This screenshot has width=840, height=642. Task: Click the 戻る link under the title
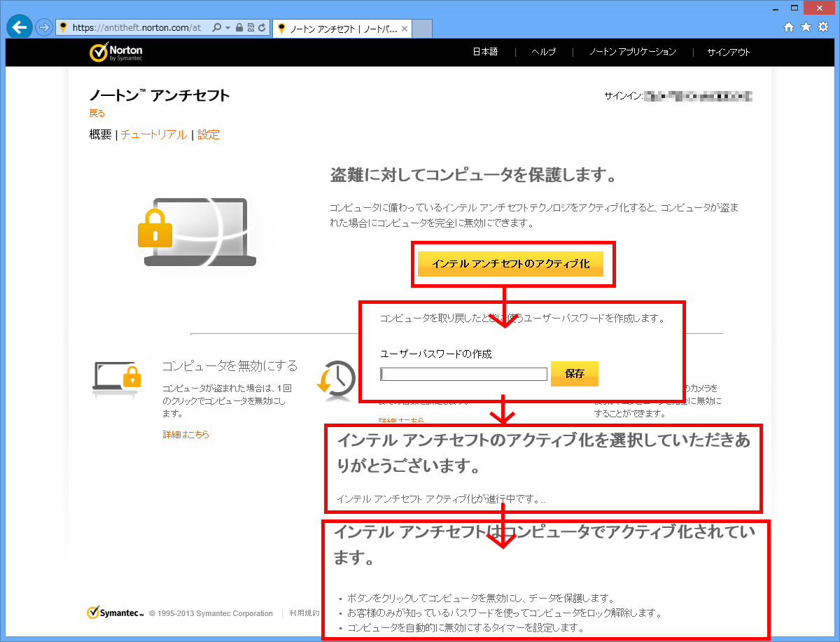(x=97, y=113)
